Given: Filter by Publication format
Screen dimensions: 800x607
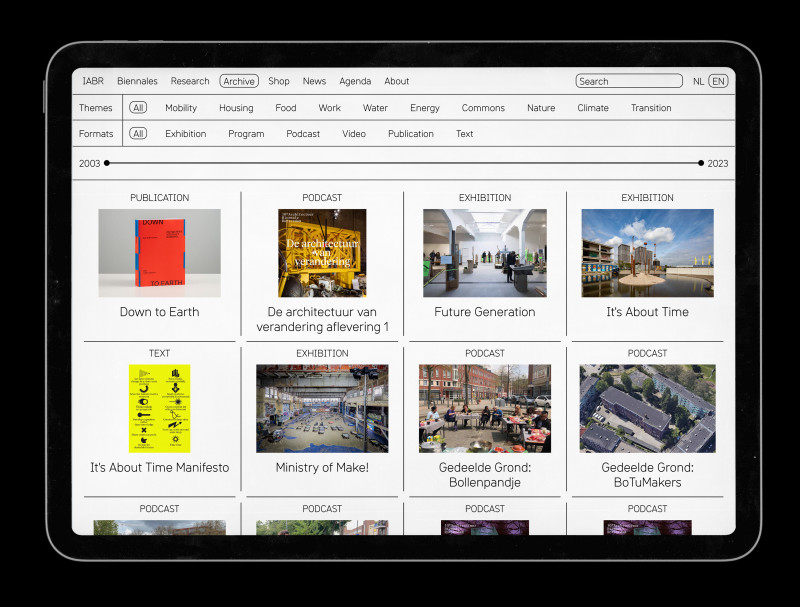Looking at the screenshot, I should pyautogui.click(x=411, y=134).
